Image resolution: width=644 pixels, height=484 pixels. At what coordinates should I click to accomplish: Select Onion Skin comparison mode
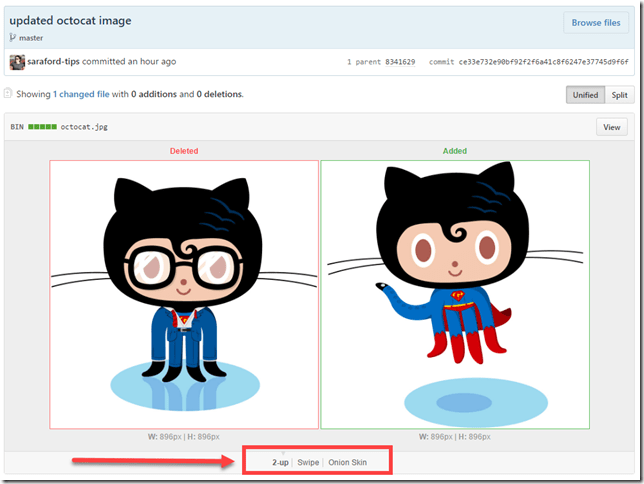click(x=347, y=462)
